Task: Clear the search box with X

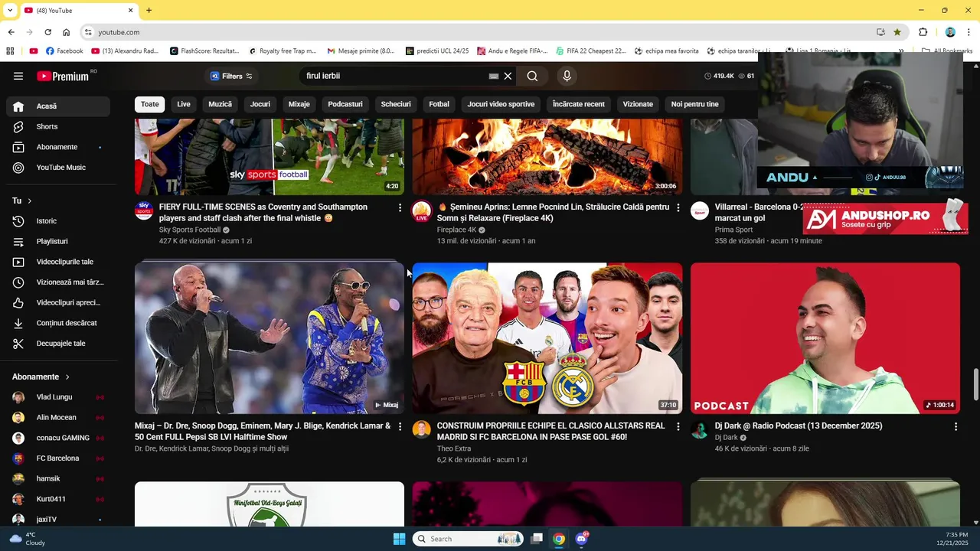Action: (508, 76)
